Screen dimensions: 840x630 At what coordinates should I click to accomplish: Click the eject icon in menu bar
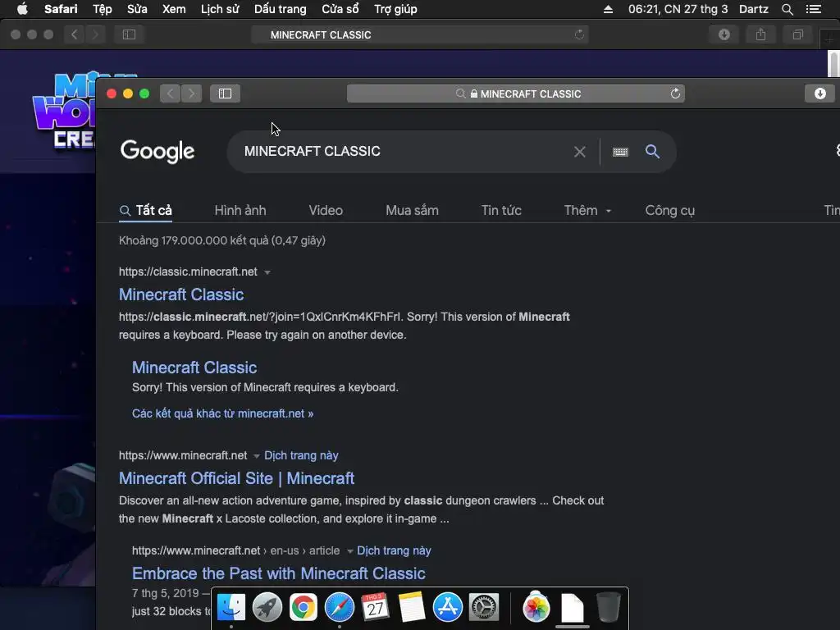tap(608, 9)
